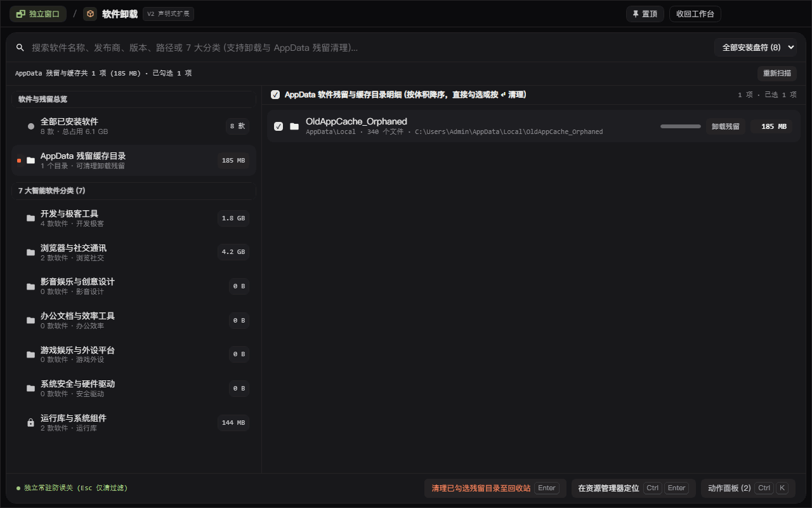This screenshot has height=508, width=812.
Task: Open the 开发与极客工具 category
Action: tap(134, 218)
